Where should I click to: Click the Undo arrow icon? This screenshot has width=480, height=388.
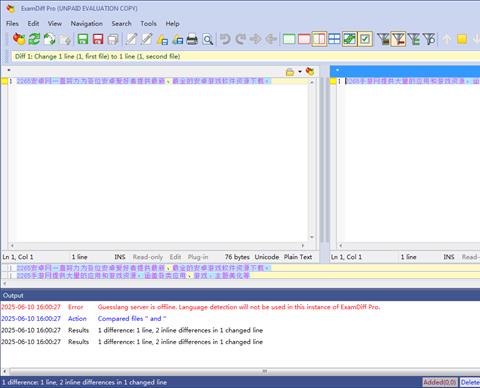coord(225,39)
